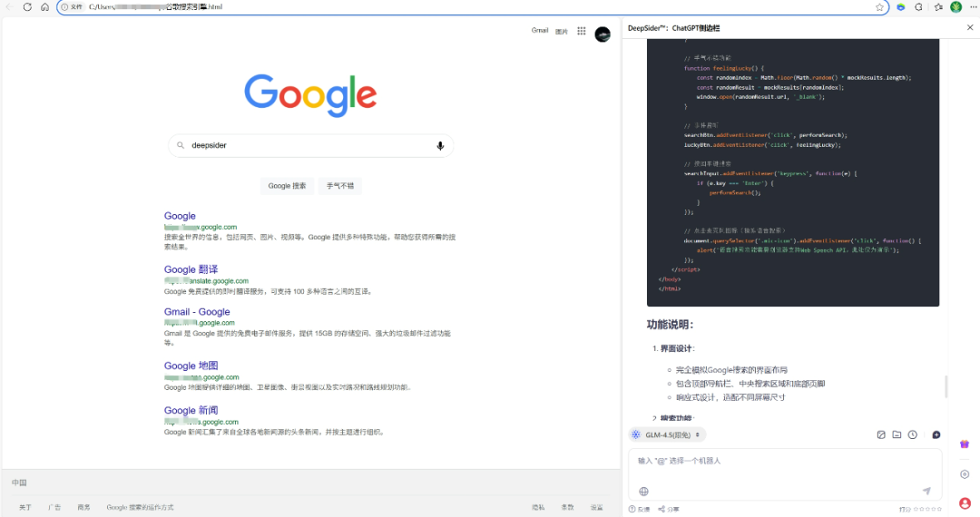Click the 隐私 footer link
This screenshot has height=517, width=980.
[538, 508]
